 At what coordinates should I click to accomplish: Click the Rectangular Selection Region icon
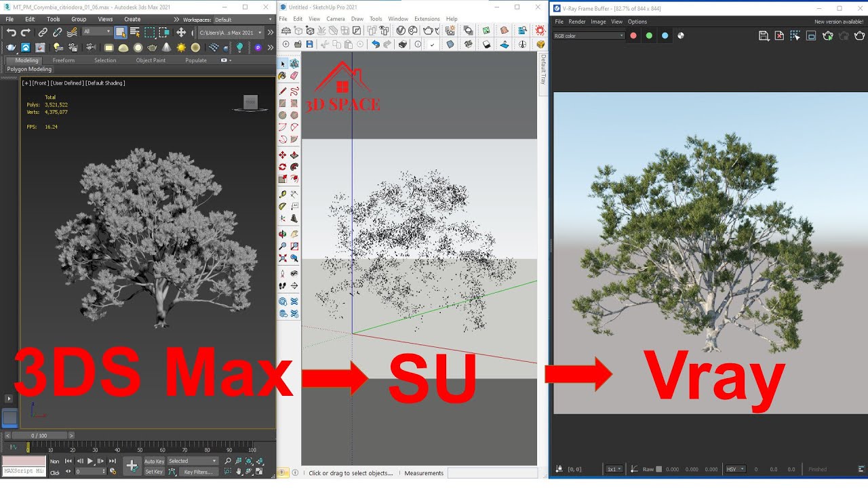pyautogui.click(x=150, y=32)
